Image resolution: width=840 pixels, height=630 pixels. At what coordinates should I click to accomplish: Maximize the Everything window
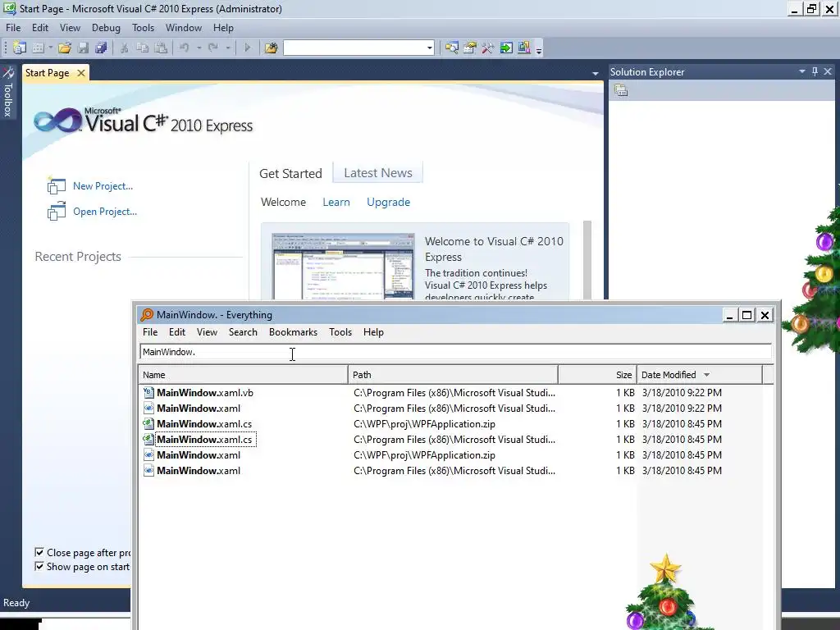click(746, 315)
